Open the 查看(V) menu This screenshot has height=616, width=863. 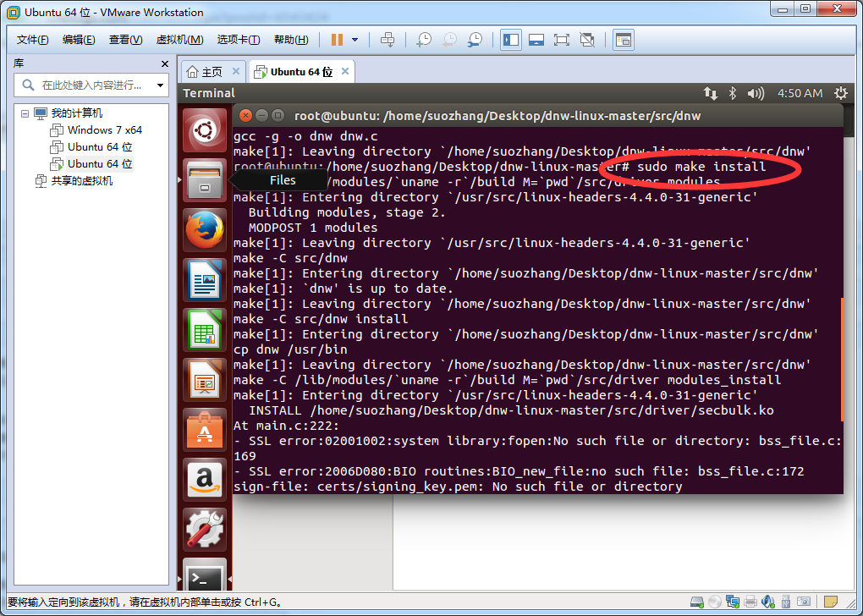pos(125,40)
